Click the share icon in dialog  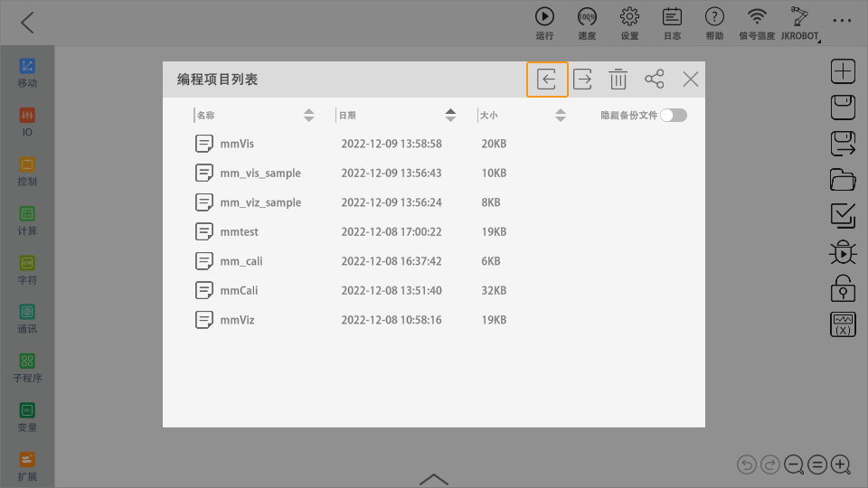pos(655,80)
